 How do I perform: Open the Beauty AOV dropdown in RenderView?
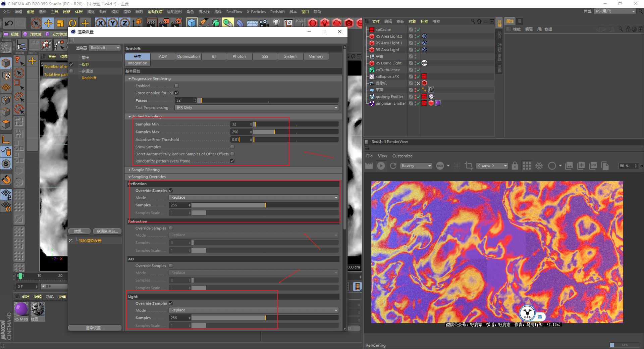[x=416, y=166]
